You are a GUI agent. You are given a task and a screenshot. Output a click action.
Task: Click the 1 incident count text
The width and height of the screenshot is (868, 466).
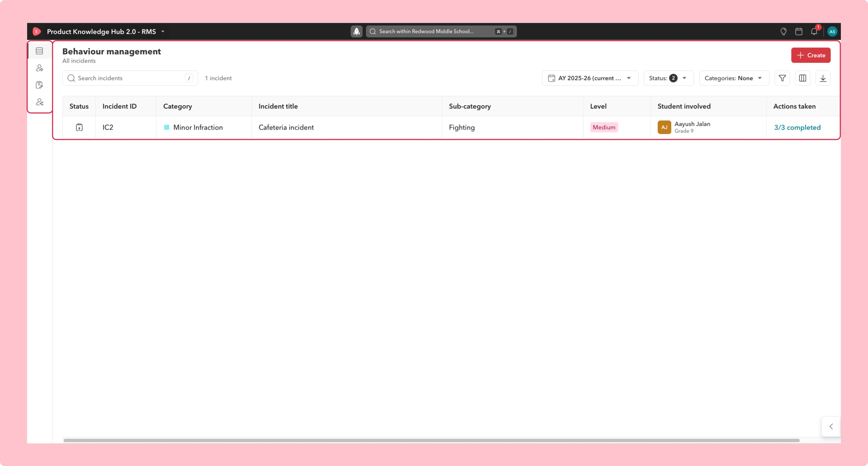(218, 78)
